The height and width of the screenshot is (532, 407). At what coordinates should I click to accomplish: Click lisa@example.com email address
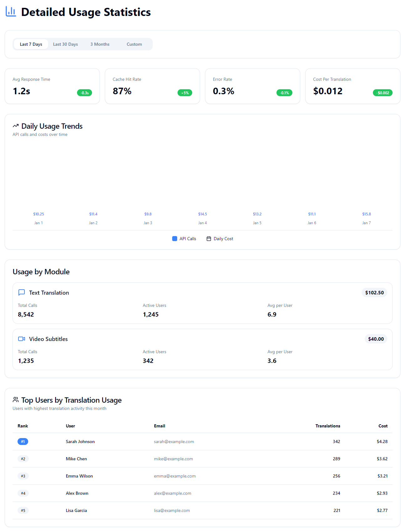click(x=172, y=510)
